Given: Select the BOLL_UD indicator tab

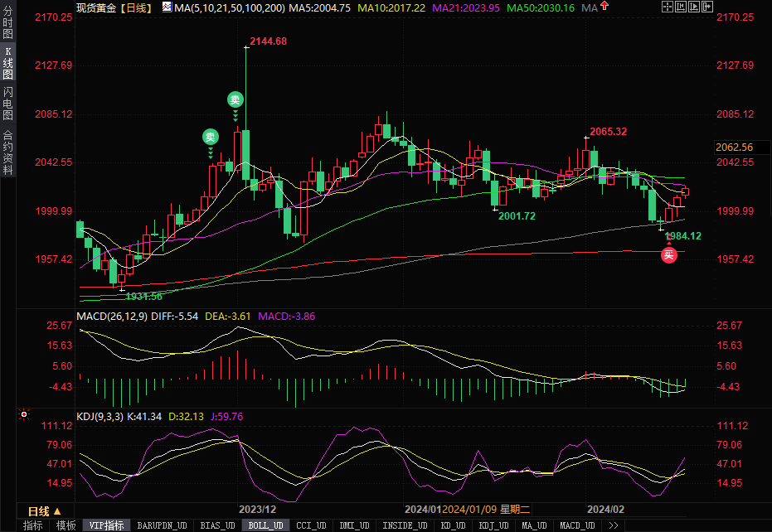Looking at the screenshot, I should pos(266,525).
